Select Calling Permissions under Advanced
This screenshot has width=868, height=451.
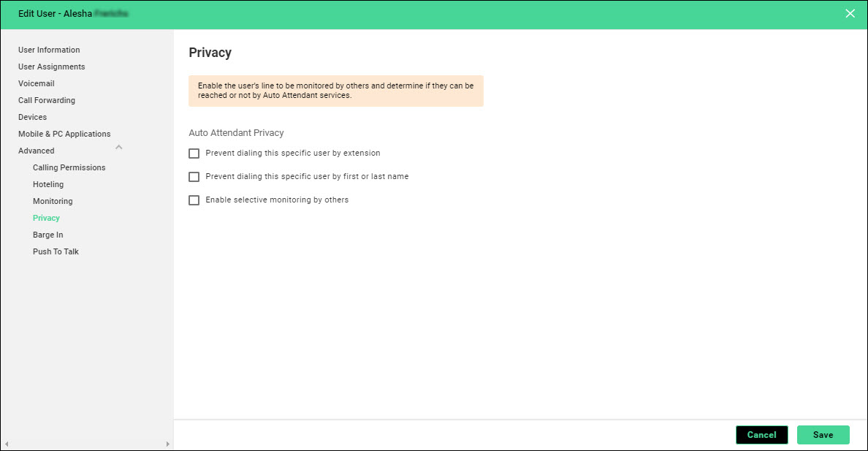[x=69, y=167]
